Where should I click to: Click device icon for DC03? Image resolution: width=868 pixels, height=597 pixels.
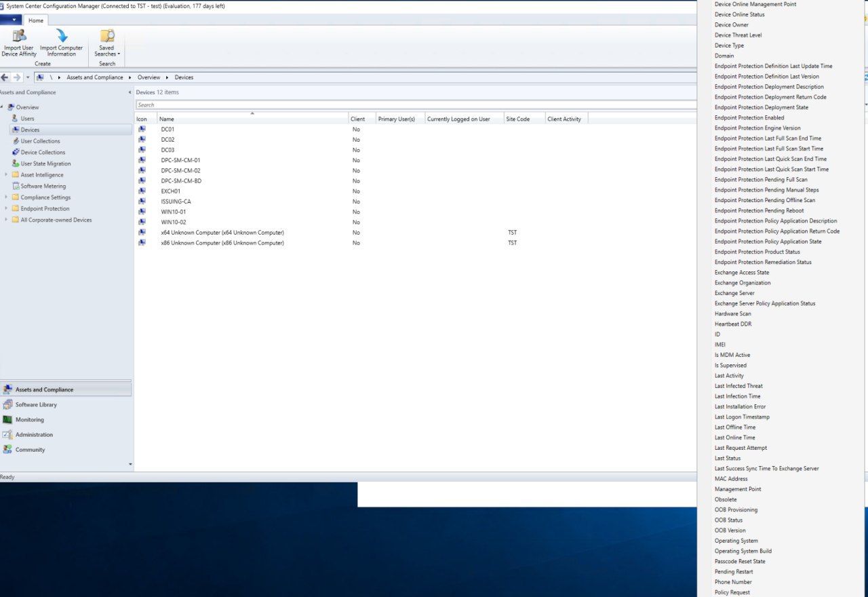[142, 150]
